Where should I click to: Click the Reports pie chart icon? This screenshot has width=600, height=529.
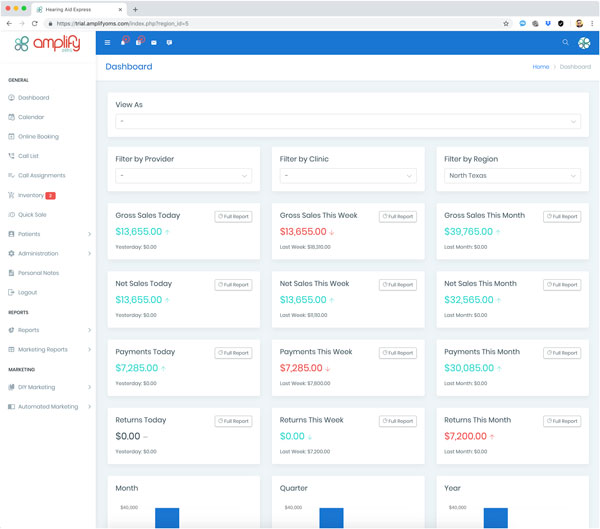point(11,330)
